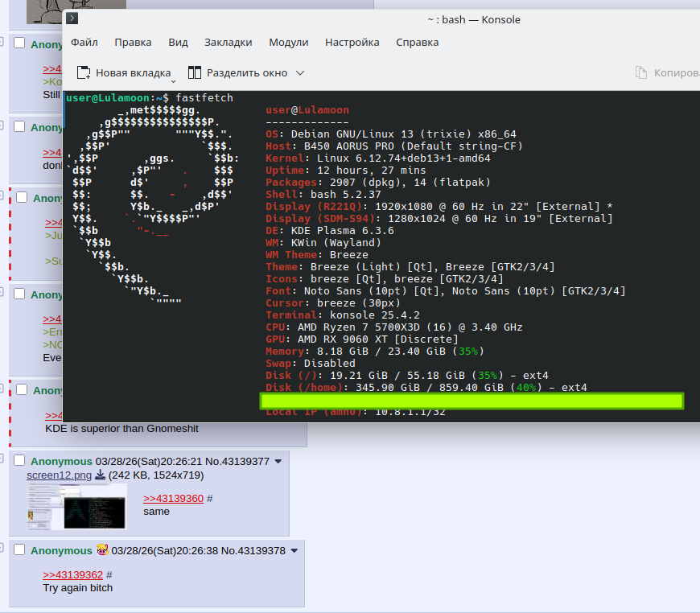Click the 'OS: Debian GNU/Linux 13' line
Viewport: 700px width, 613px height.
tap(390, 134)
